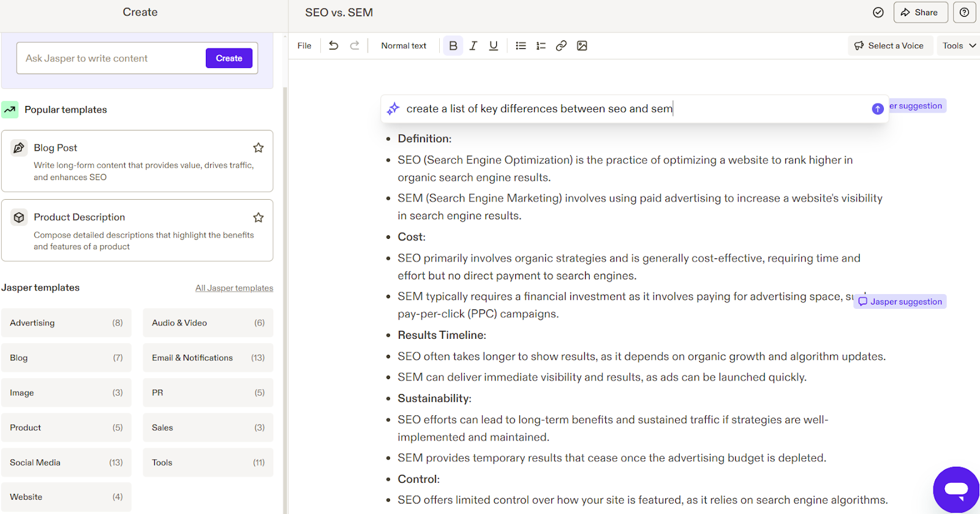Click the purple Create button
980x514 pixels.
(x=229, y=58)
